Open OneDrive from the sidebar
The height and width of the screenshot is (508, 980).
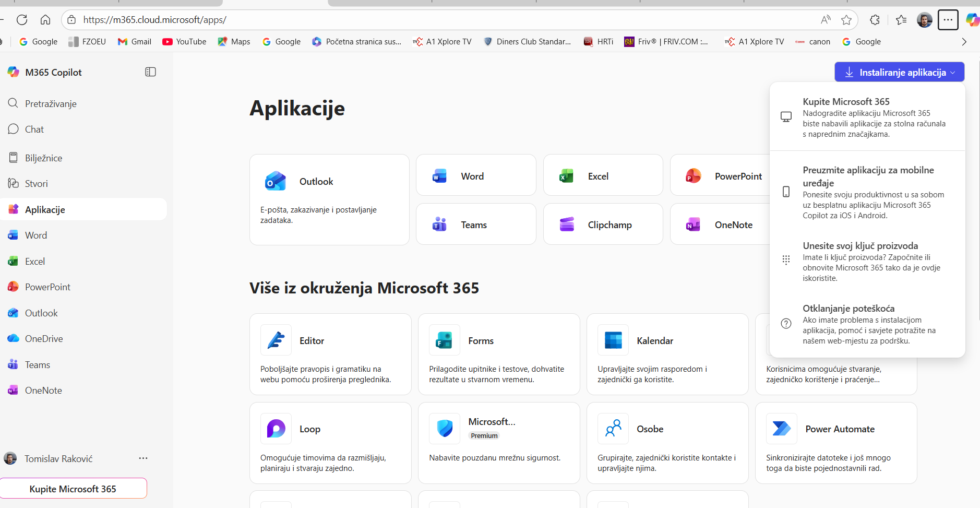[x=83, y=338]
